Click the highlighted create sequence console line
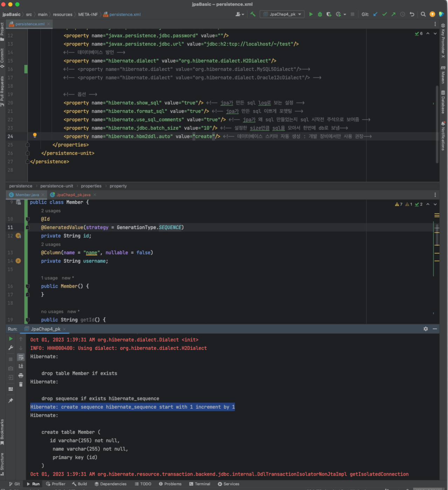 click(x=132, y=407)
